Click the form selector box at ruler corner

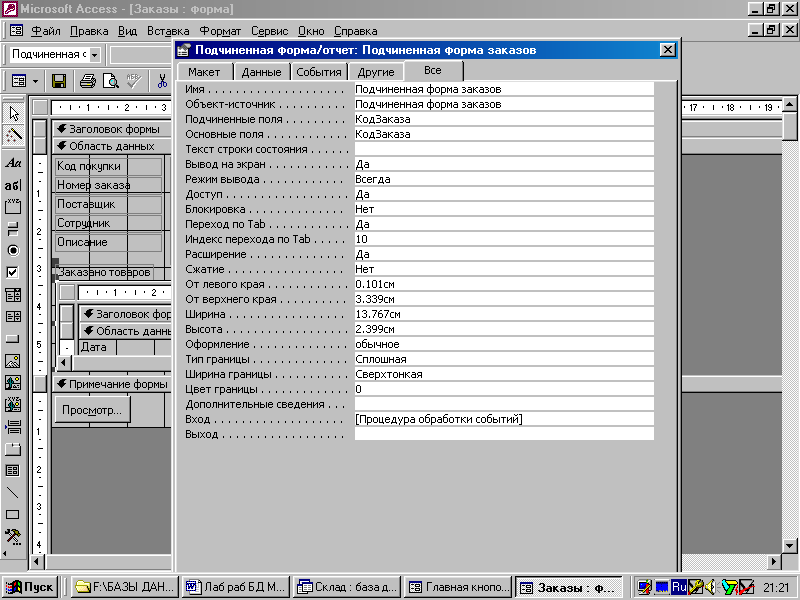pyautogui.click(x=40, y=107)
